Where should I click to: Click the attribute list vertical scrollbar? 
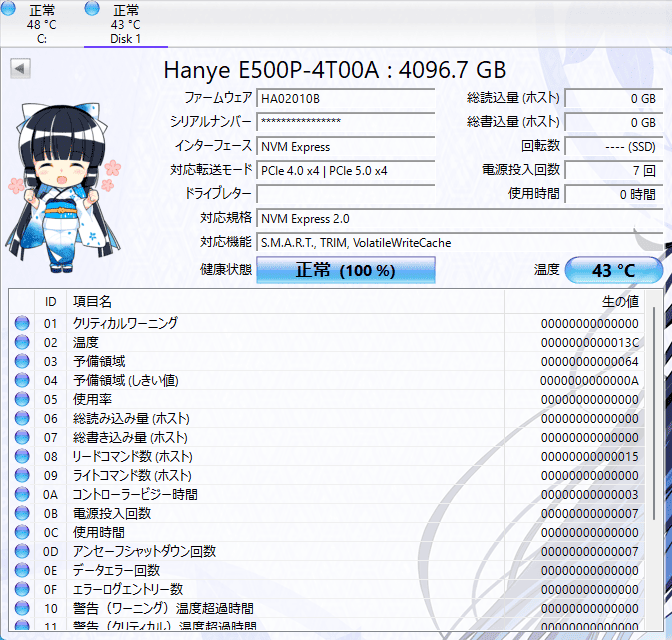click(x=657, y=450)
